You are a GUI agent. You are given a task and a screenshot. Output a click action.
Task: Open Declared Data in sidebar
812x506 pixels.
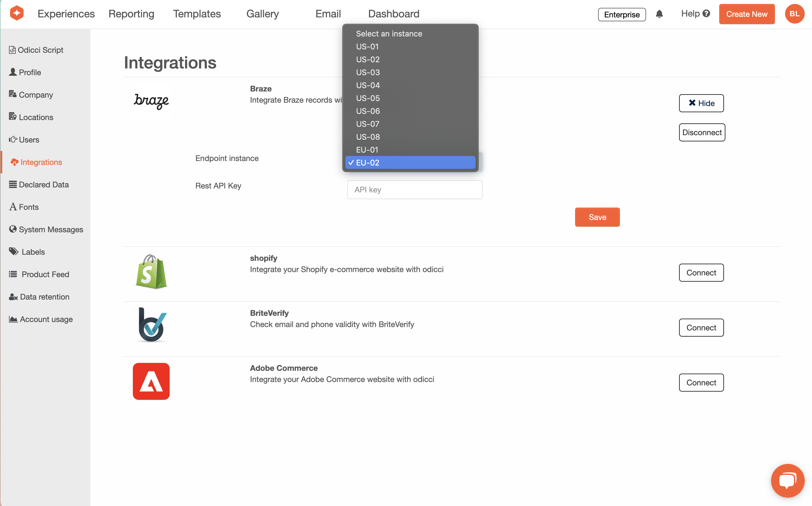(43, 184)
